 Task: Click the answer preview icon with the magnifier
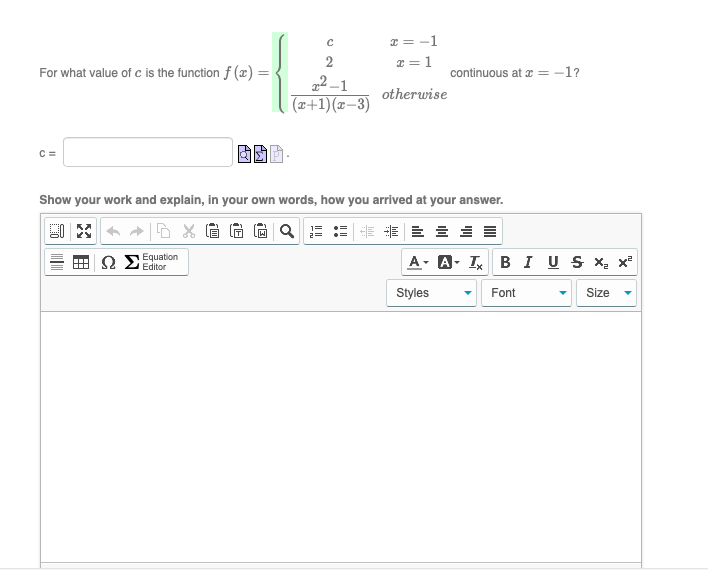click(244, 154)
